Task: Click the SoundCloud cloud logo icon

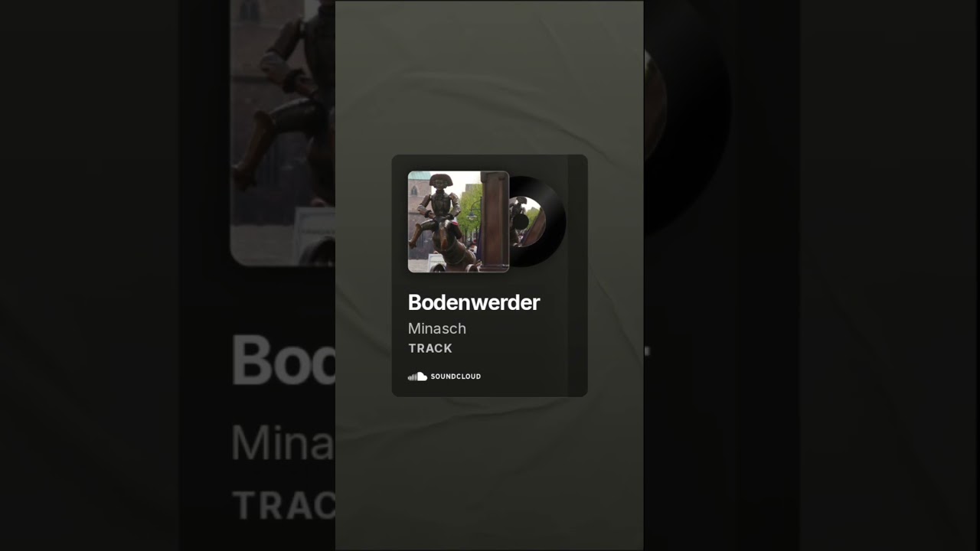Action: click(x=417, y=377)
